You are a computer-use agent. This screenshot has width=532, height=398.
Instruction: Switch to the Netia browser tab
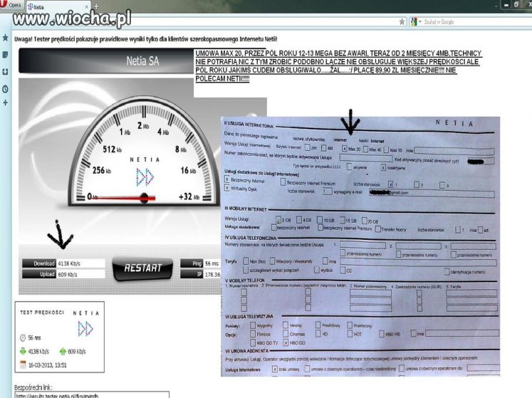pos(58,6)
